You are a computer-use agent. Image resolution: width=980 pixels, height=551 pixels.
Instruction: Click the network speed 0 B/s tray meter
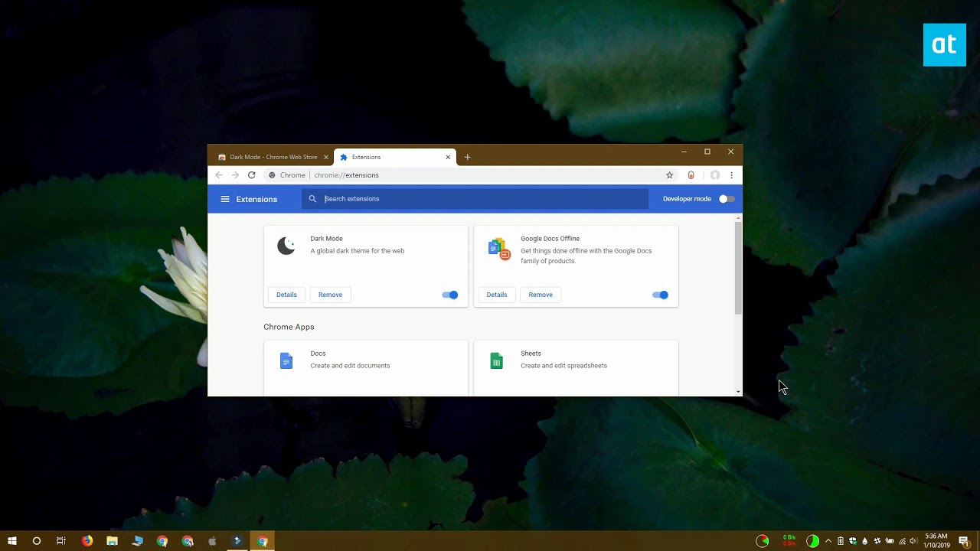point(789,541)
